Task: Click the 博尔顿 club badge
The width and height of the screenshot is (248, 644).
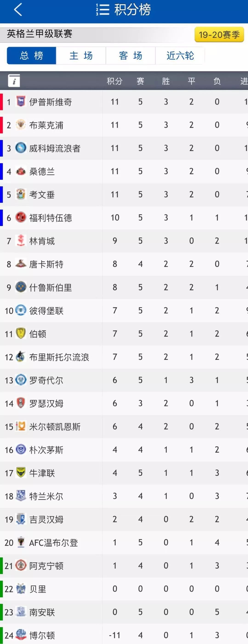Action: [x=21, y=635]
